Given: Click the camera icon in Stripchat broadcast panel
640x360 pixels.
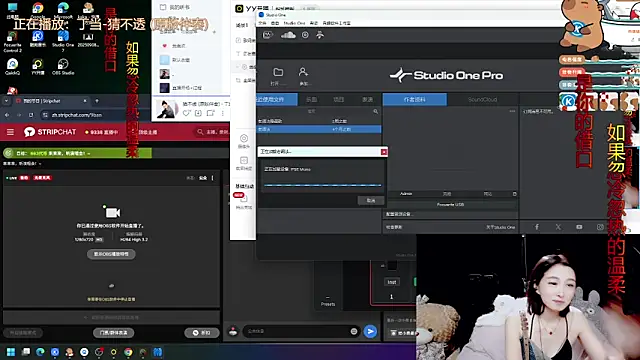Looking at the screenshot, I should (x=112, y=212).
